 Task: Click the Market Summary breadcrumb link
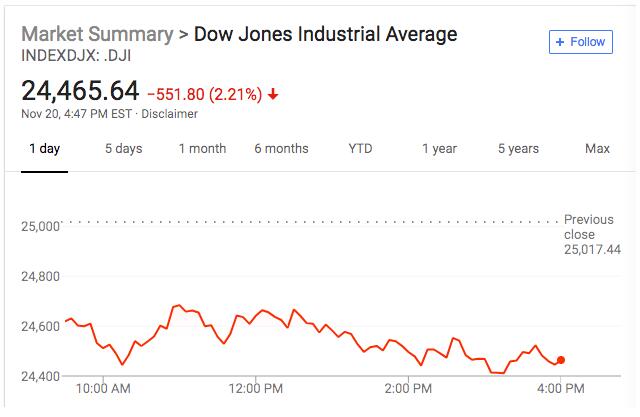(96, 34)
